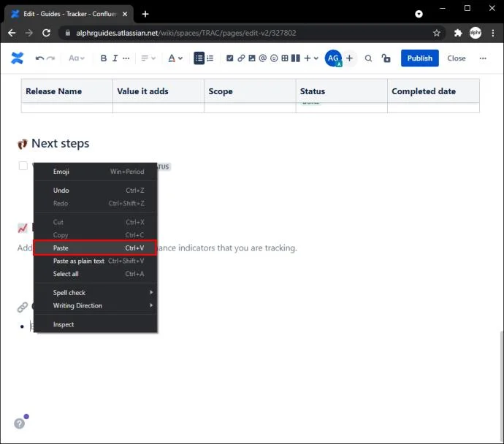Screen dimensions: 504x444
Task: Toggle bold formatting
Action: coord(104,58)
